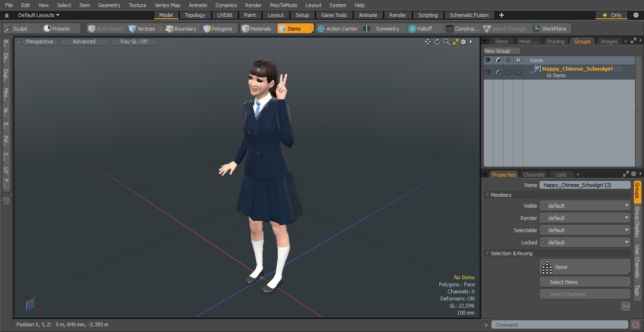The height and width of the screenshot is (332, 644).
Task: Click the viewport rotate icon
Action: coord(437,42)
